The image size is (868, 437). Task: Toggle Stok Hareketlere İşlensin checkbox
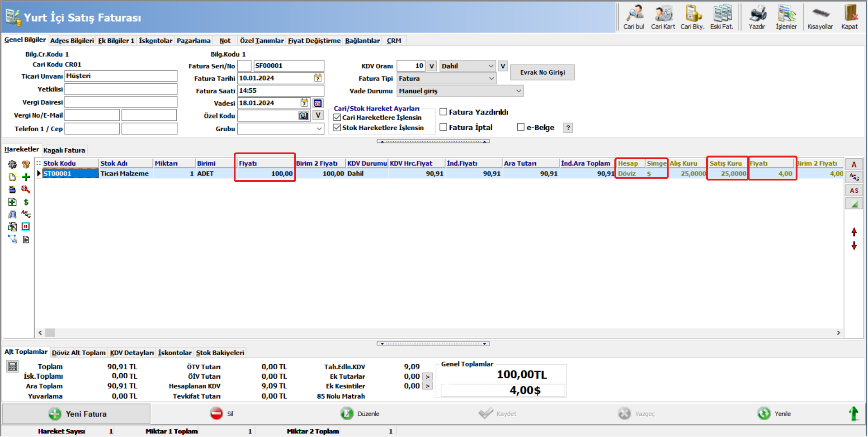337,128
